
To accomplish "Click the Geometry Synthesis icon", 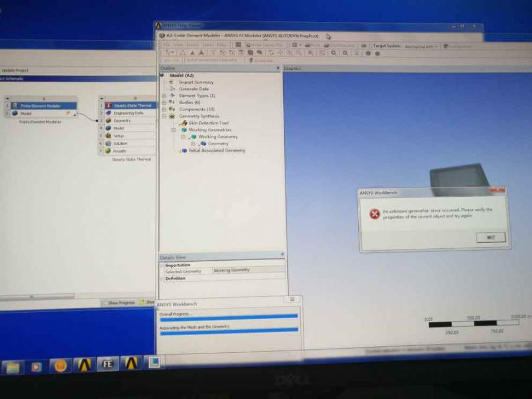I will pos(172,116).
